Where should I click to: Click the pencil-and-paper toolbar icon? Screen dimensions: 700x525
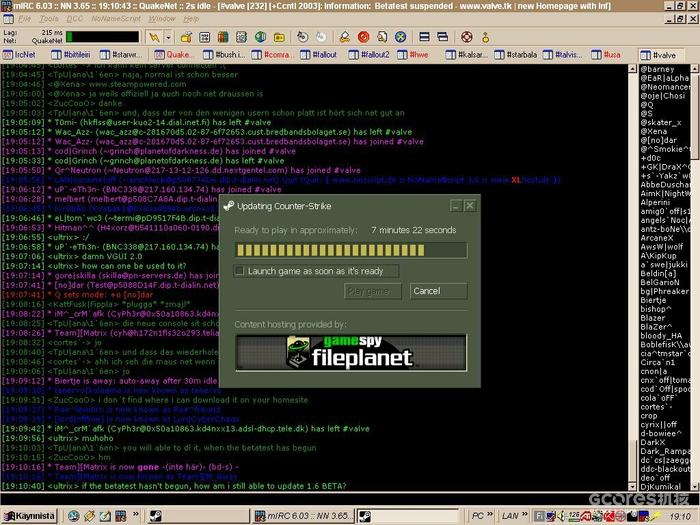(345, 37)
